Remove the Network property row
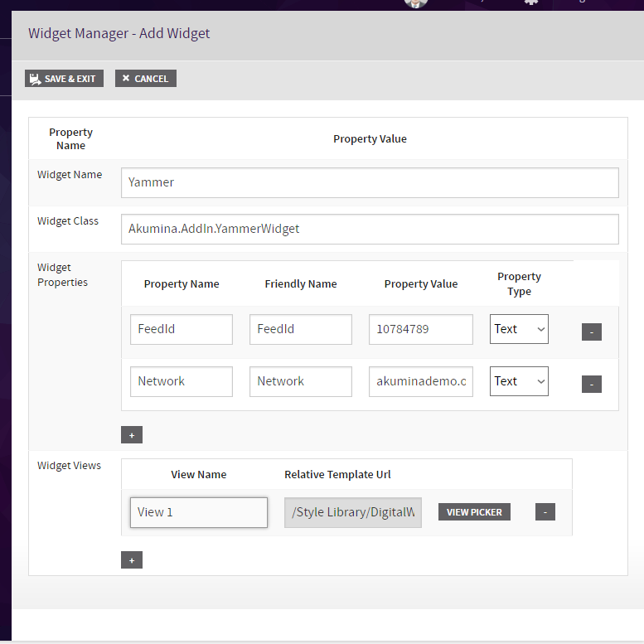The width and height of the screenshot is (644, 644). click(x=591, y=384)
